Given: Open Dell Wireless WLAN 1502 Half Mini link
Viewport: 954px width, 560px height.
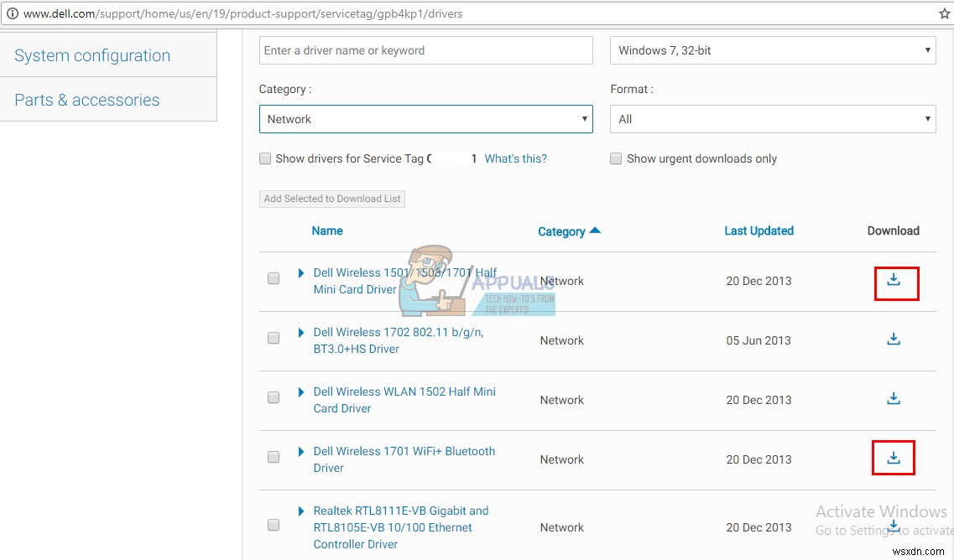Looking at the screenshot, I should coord(404,400).
